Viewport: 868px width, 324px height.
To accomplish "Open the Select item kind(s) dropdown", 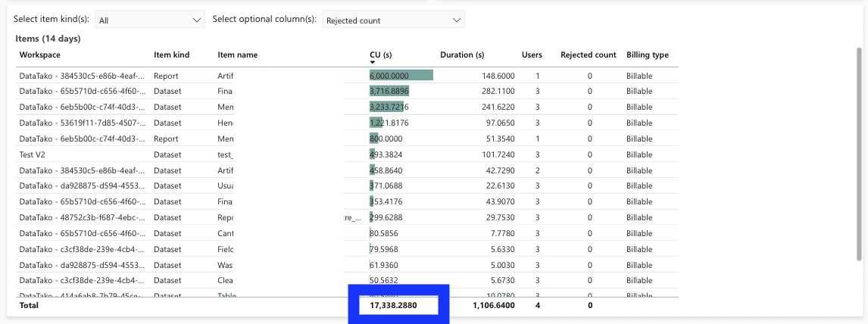I will pos(150,20).
